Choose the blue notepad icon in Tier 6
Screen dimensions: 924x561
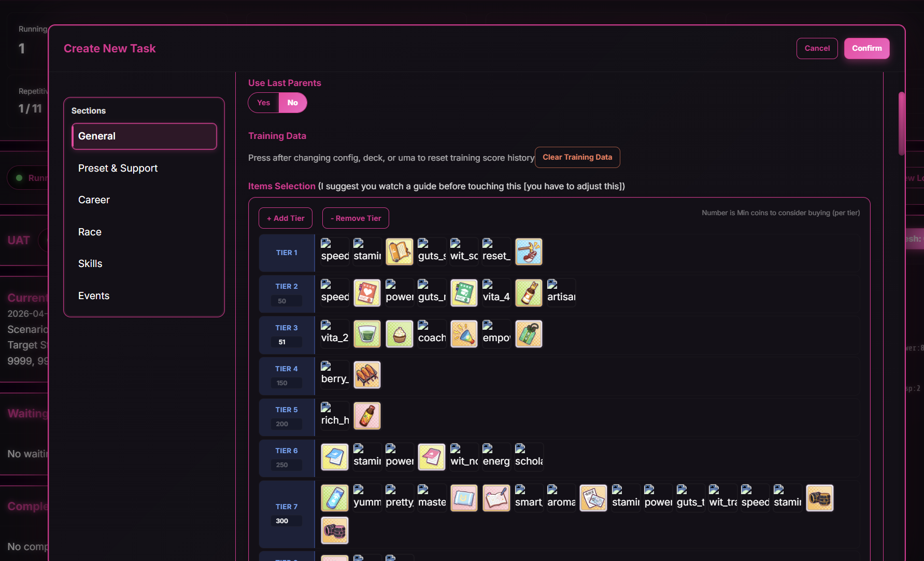coord(335,457)
